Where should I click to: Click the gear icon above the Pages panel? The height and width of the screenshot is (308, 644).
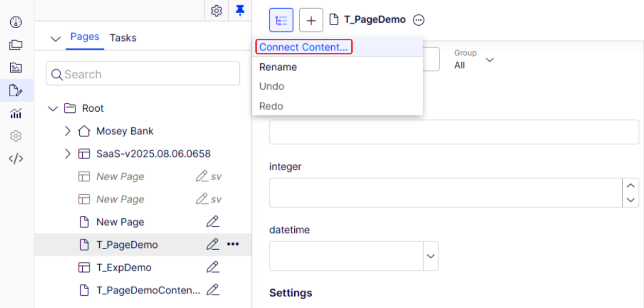(216, 10)
